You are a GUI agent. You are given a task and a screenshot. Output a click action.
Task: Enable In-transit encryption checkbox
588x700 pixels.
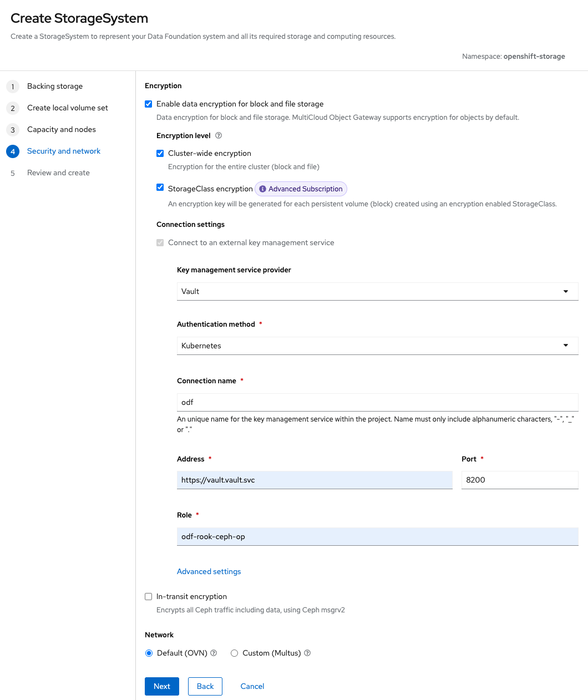click(149, 596)
